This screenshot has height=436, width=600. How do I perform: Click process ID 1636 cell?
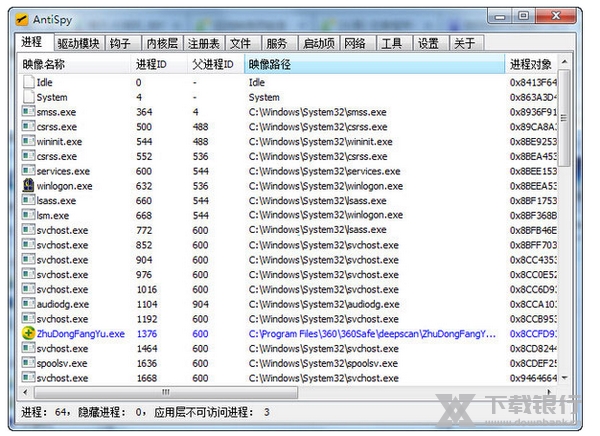click(x=147, y=363)
